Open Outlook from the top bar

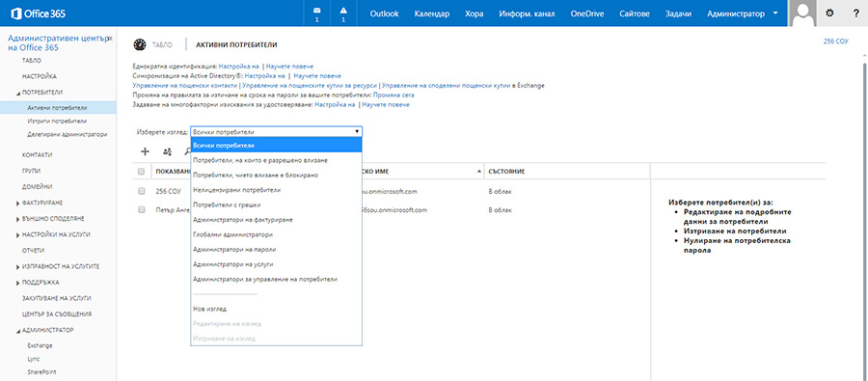pos(384,14)
